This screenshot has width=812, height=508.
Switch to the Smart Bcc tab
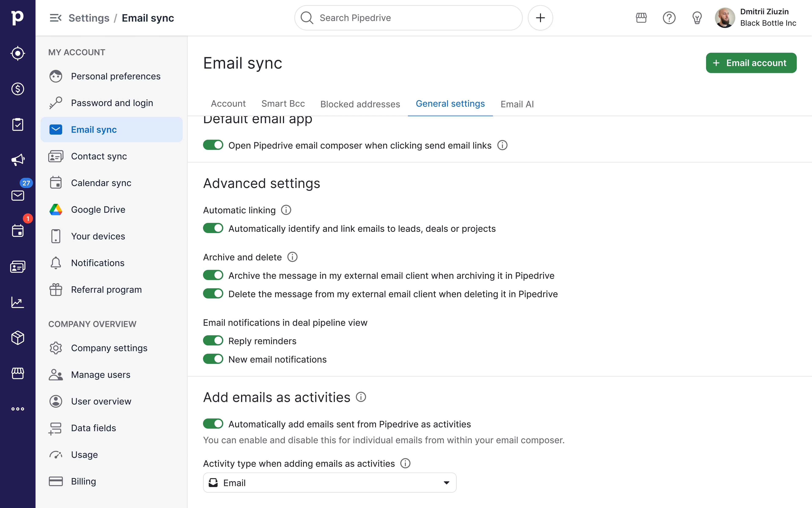tap(283, 104)
